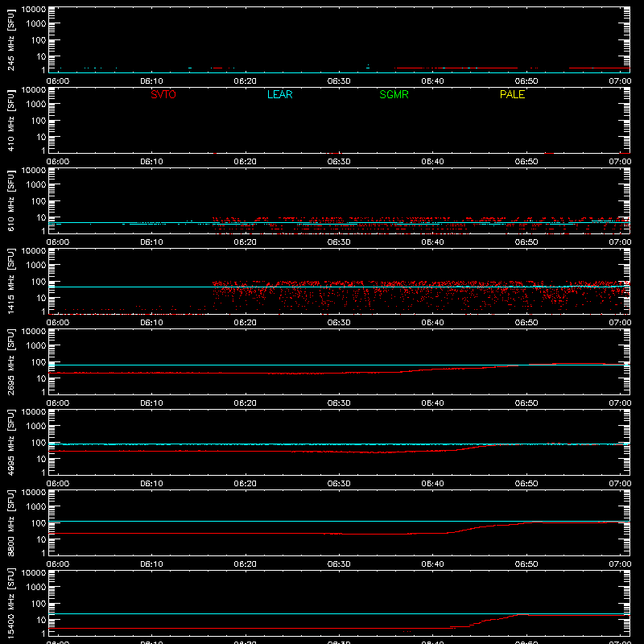Click the red SVTO station label
Viewport: 644px width, 644px height.
pyautogui.click(x=163, y=94)
